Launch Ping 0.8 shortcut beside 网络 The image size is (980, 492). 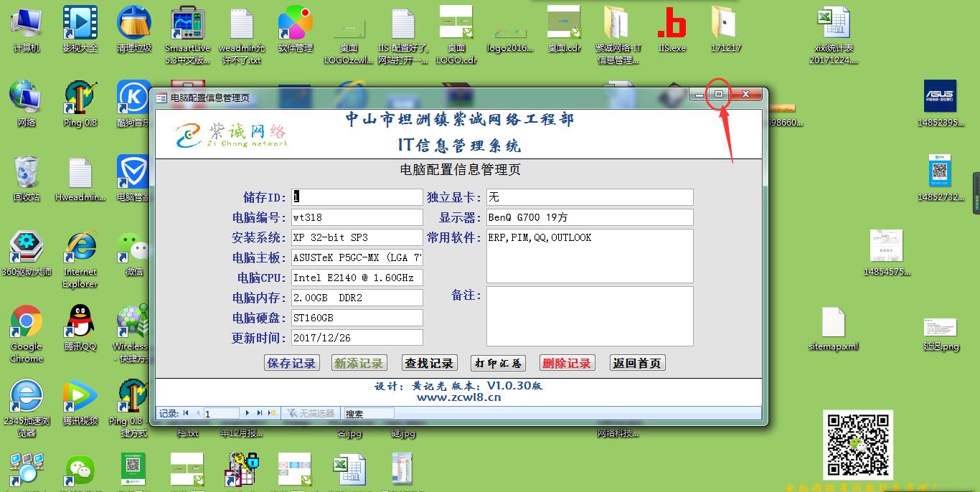tap(80, 104)
